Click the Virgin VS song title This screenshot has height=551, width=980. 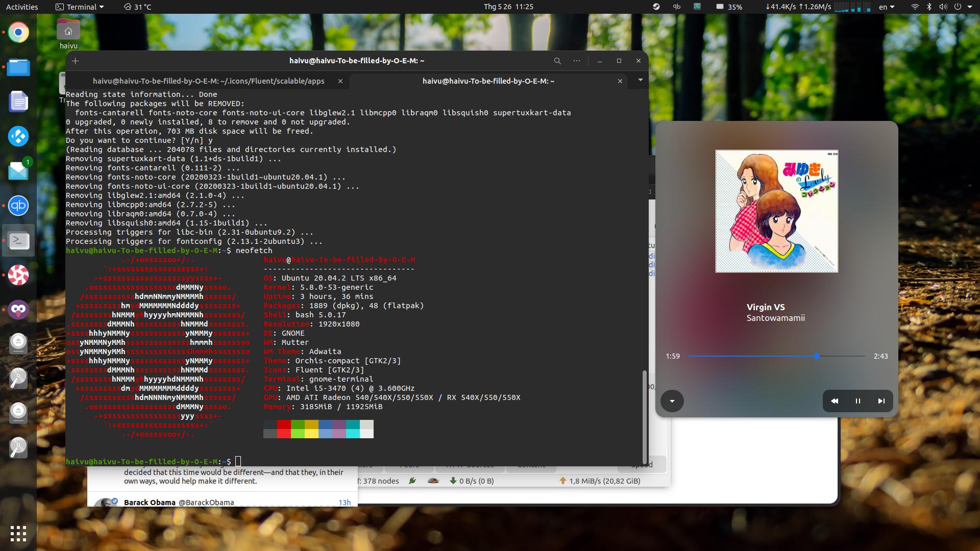(766, 307)
